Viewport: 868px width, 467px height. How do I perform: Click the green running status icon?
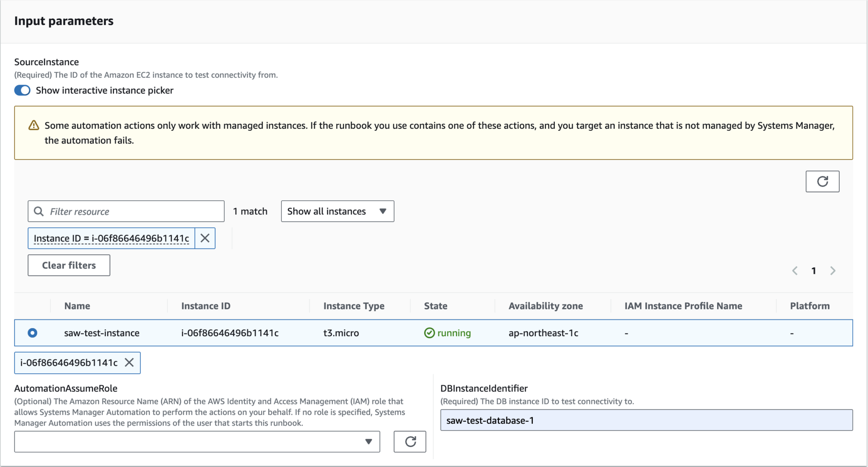430,333
